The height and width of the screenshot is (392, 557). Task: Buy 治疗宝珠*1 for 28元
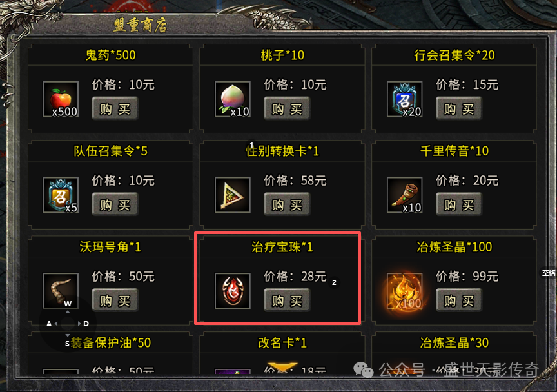tap(287, 300)
